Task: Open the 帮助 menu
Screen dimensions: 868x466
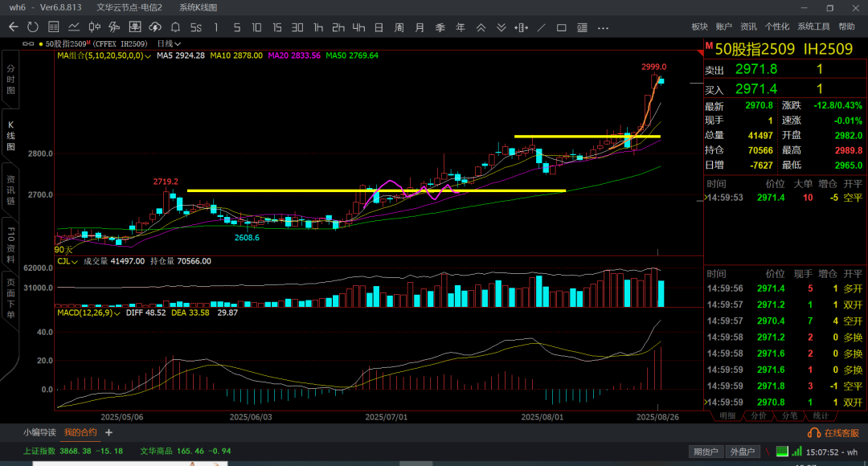Action: click(846, 27)
